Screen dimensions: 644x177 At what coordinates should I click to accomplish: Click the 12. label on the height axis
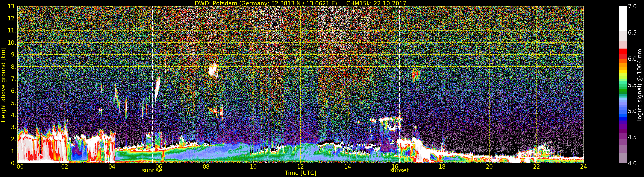pos(12,18)
